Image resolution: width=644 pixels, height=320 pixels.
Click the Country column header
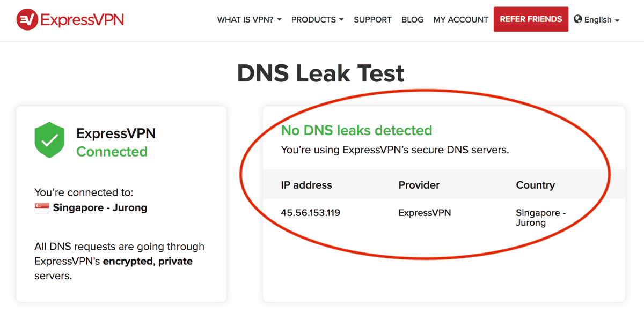pos(535,185)
